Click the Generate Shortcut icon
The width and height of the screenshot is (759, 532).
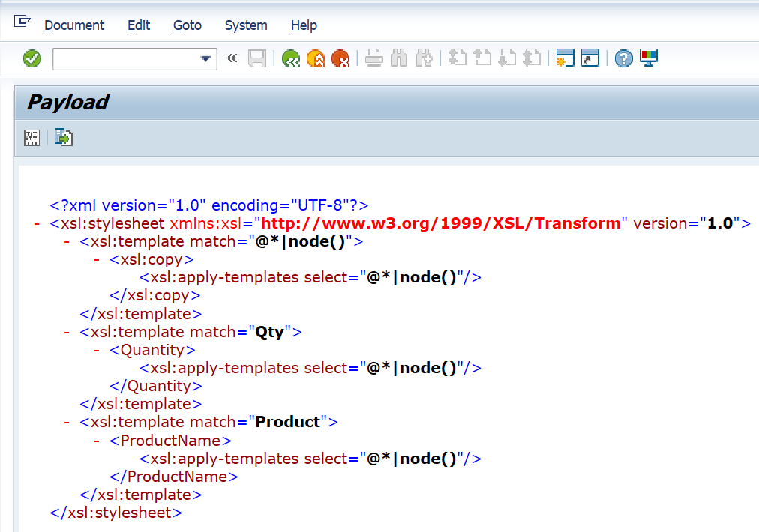(x=590, y=58)
